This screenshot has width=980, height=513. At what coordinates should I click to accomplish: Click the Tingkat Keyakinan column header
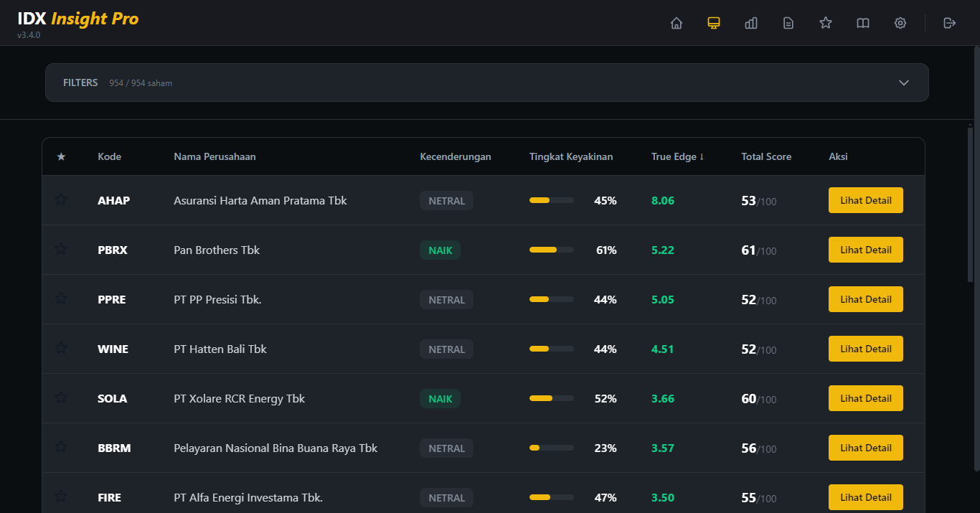pyautogui.click(x=571, y=156)
